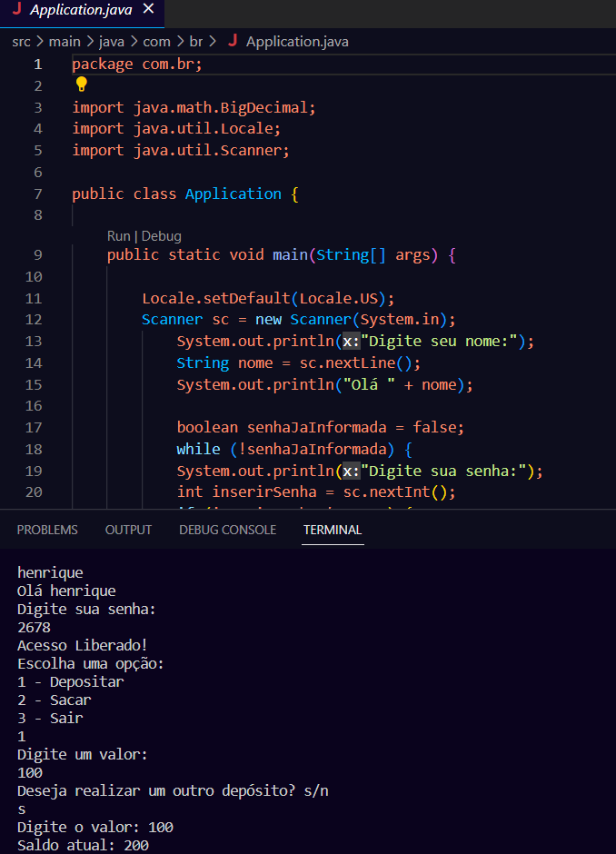Screen dimensions: 616x854
Task: Click the Java file icon on the Application.java tab
Action: point(20,10)
